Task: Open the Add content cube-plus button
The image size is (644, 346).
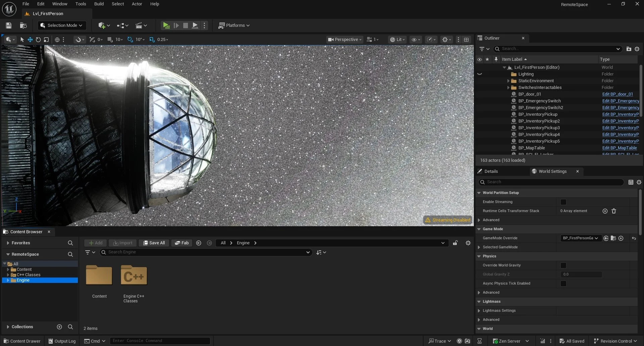Action: 104,26
